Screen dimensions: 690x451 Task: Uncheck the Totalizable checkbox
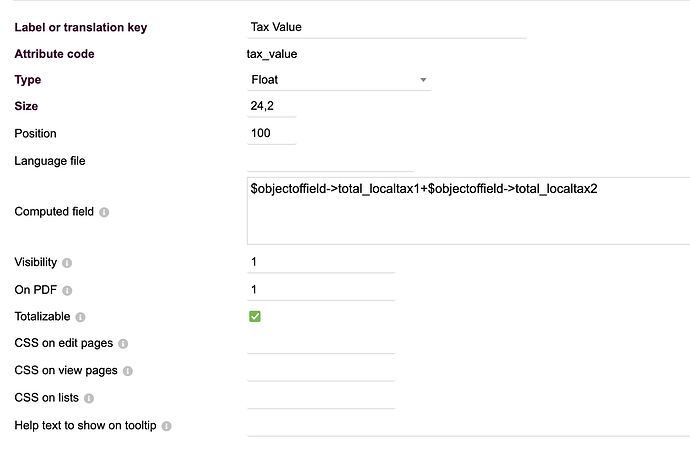255,316
